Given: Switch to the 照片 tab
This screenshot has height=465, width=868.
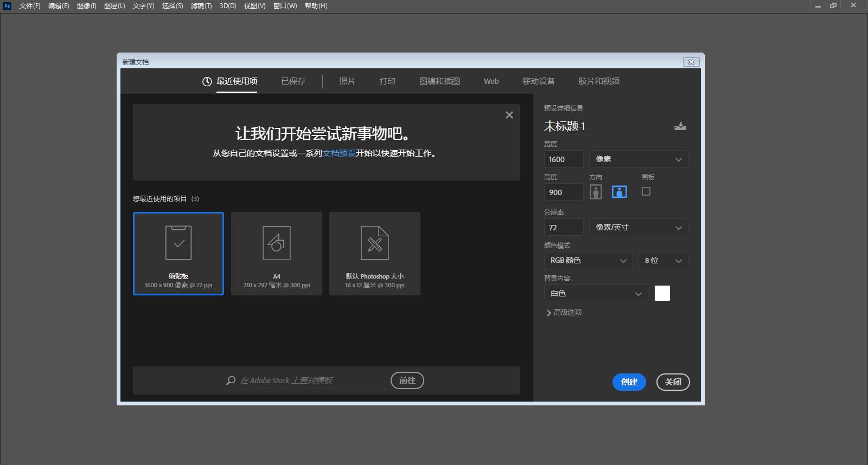Looking at the screenshot, I should coord(347,81).
